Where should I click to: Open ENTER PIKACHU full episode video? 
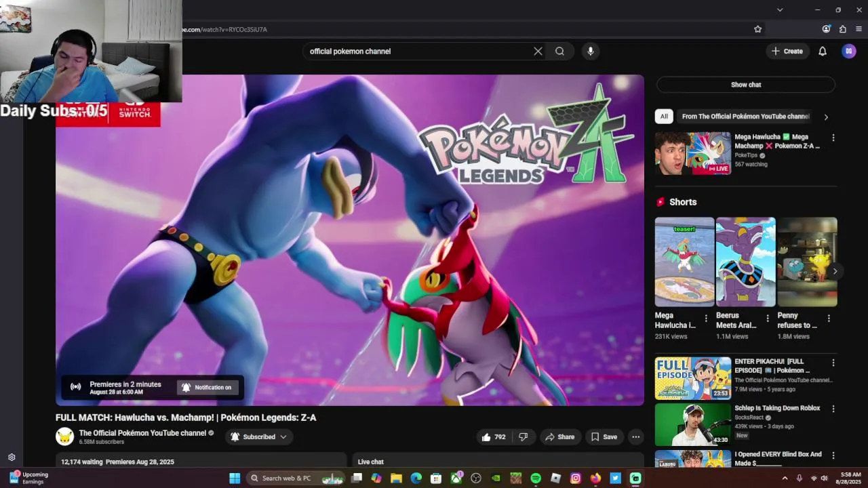(x=693, y=378)
